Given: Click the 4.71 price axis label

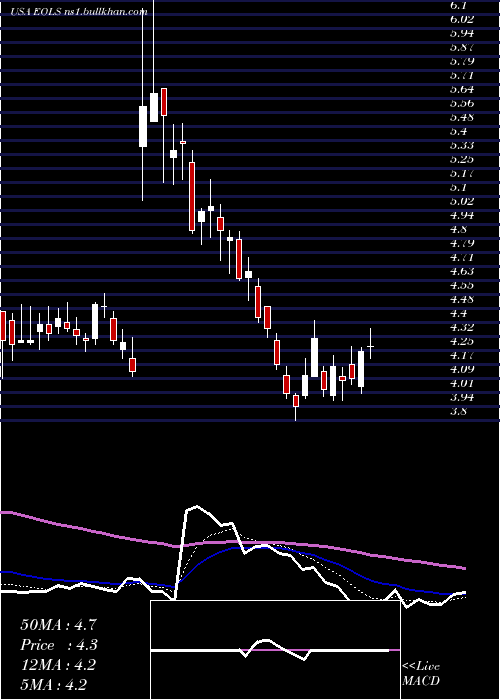Looking at the screenshot, I should point(462,257).
